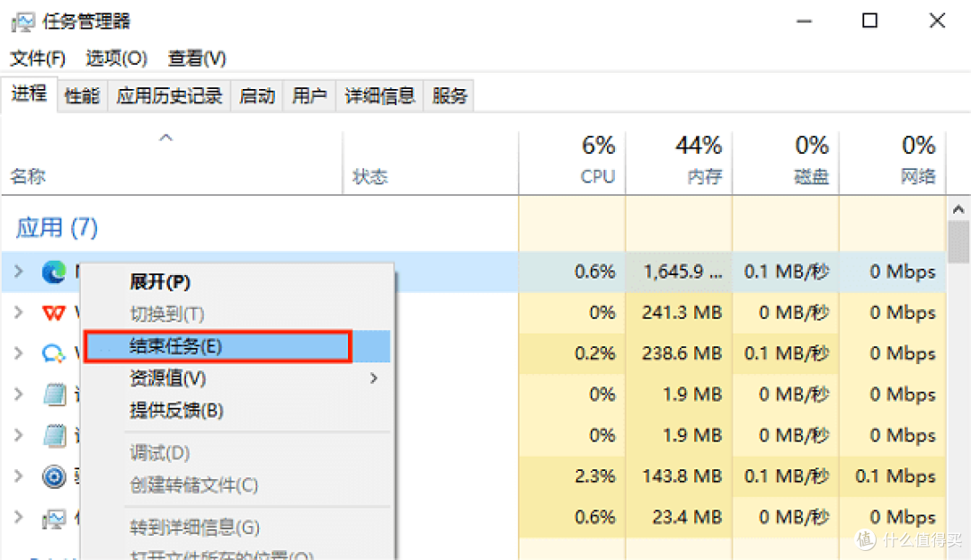Screen dimensions: 971x560
Task: Switch to the 用户 tab
Action: (x=309, y=96)
